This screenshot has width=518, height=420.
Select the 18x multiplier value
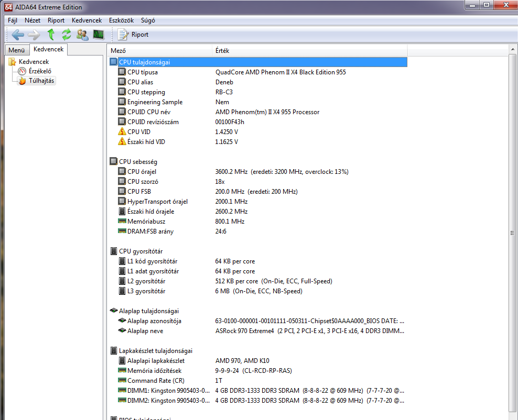pyautogui.click(x=220, y=182)
